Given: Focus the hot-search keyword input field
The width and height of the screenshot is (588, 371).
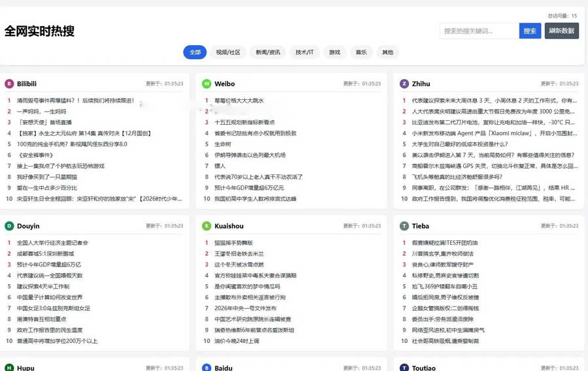Looking at the screenshot, I should click(480, 31).
